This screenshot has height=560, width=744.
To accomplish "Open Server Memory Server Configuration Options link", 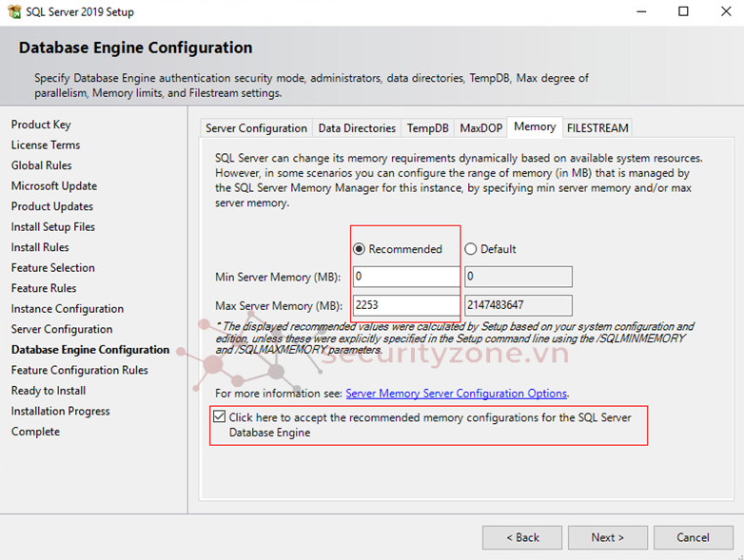I will [456, 394].
